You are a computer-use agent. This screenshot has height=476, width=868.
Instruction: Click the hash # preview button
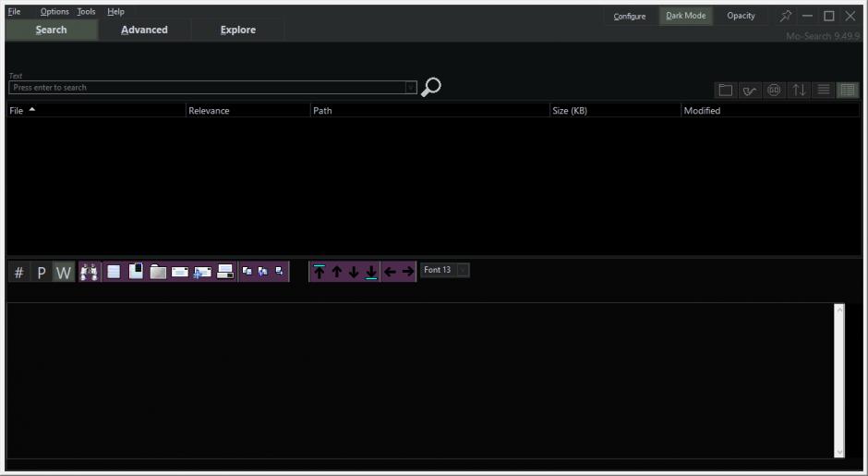pos(18,272)
